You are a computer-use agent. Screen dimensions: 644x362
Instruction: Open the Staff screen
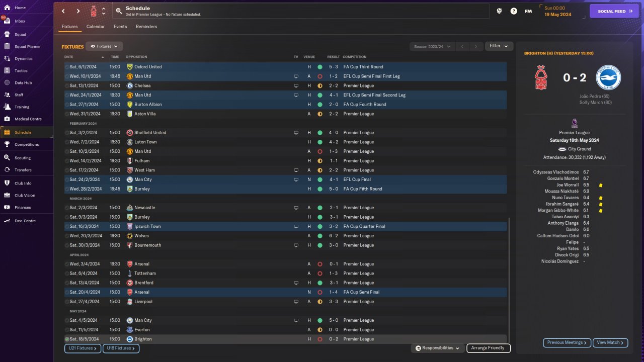click(x=19, y=95)
